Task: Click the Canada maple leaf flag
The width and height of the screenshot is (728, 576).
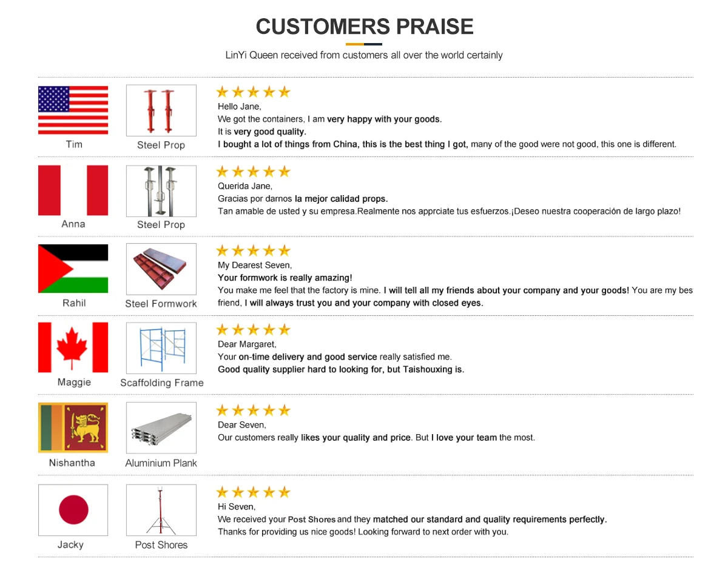Action: [x=73, y=347]
